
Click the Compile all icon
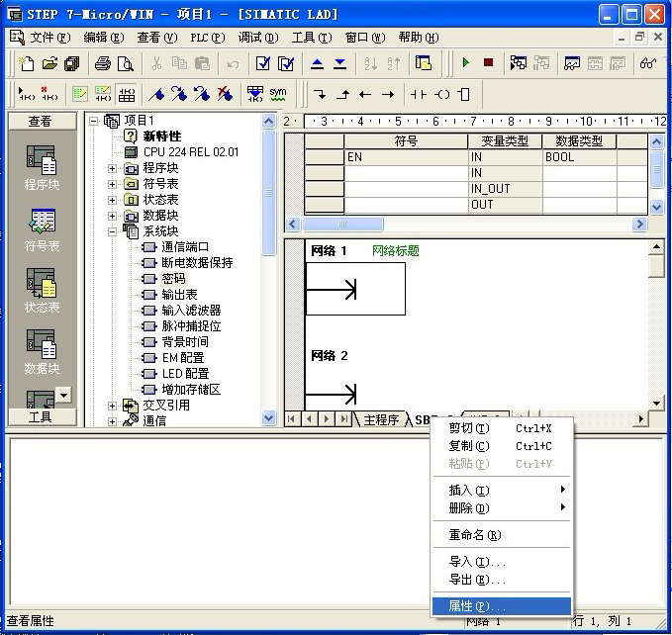(x=286, y=64)
